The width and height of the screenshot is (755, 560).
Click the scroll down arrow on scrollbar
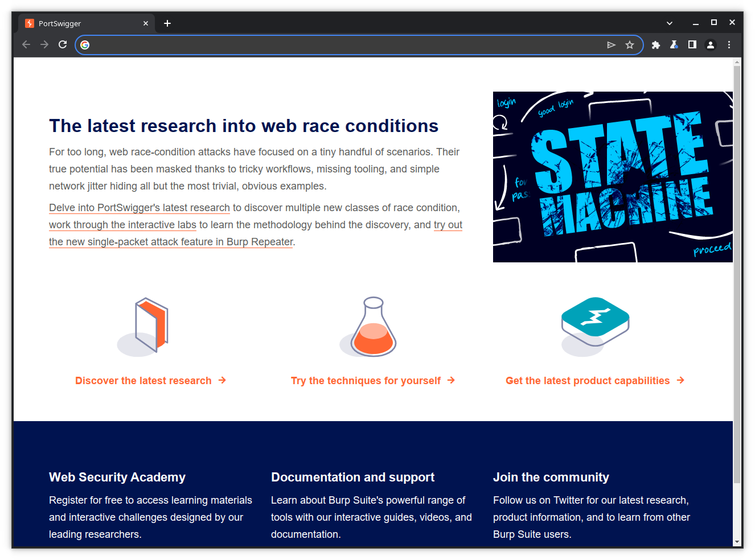click(x=737, y=542)
